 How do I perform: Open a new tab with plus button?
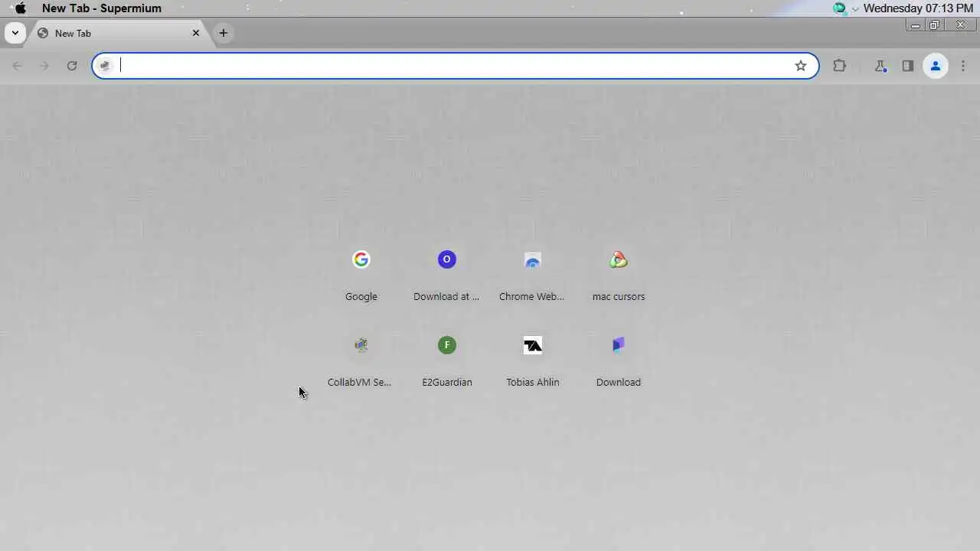point(223,33)
